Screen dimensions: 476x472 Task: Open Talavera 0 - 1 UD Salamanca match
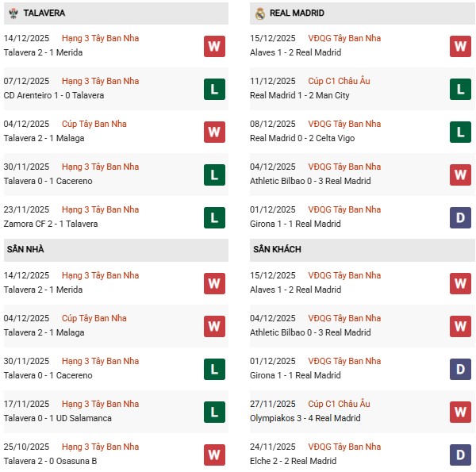59,418
